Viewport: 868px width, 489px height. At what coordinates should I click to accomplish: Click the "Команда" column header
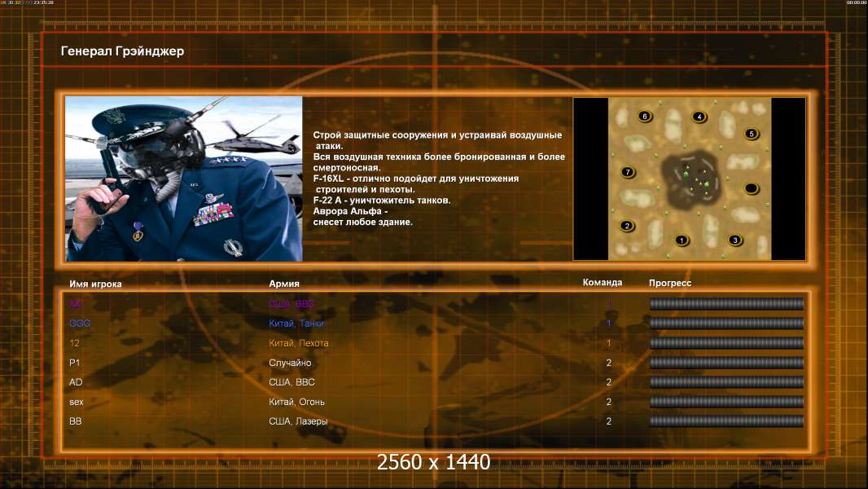point(603,283)
